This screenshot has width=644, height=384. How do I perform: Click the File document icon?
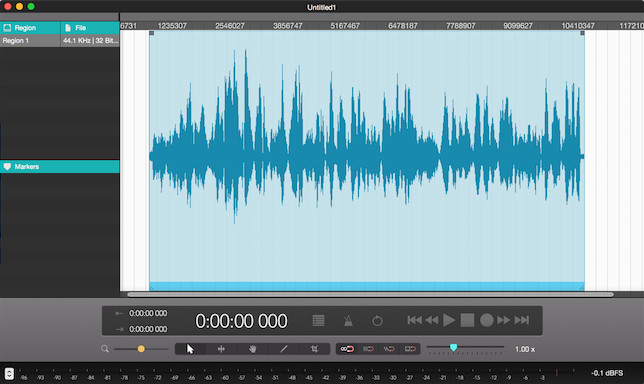[x=68, y=28]
